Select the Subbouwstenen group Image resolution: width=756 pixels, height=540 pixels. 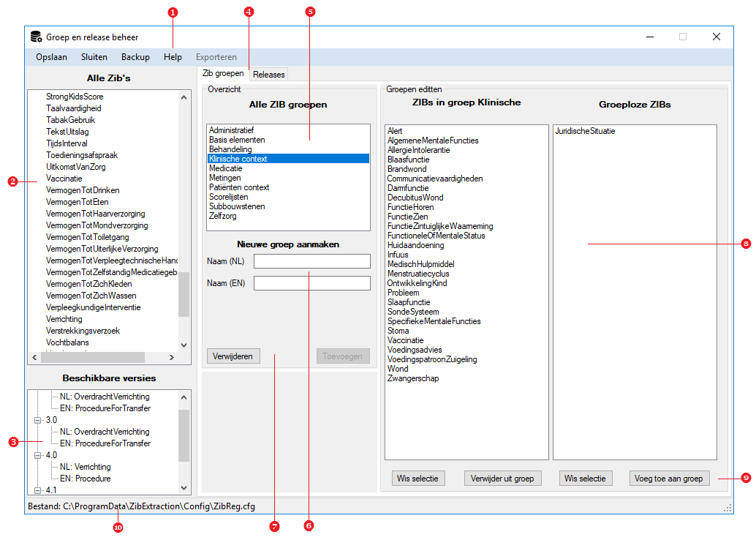click(x=288, y=206)
